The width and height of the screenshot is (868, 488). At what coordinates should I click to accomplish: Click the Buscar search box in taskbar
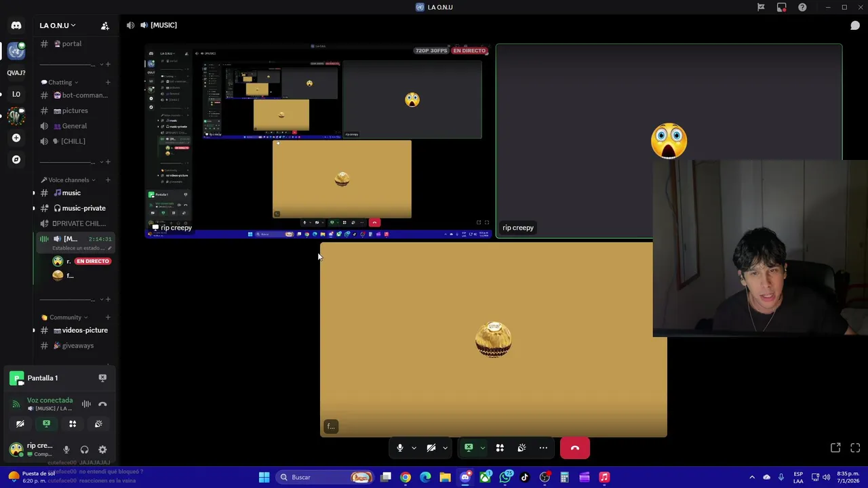324,477
